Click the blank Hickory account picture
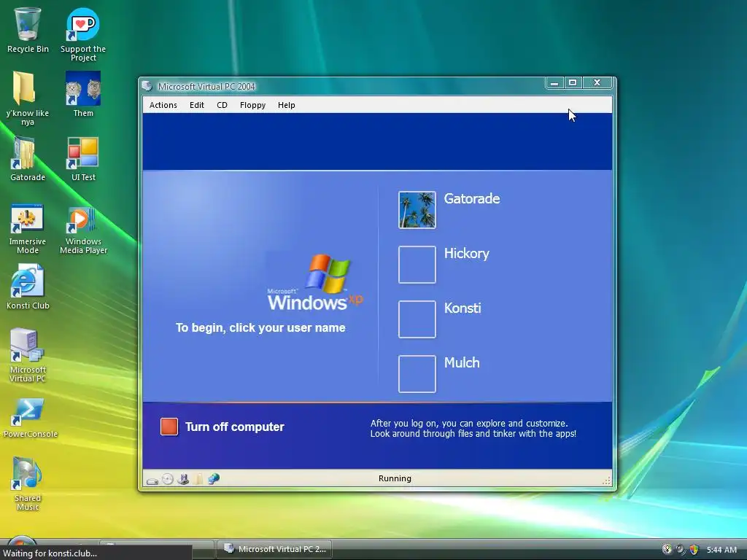This screenshot has height=560, width=747. (417, 265)
